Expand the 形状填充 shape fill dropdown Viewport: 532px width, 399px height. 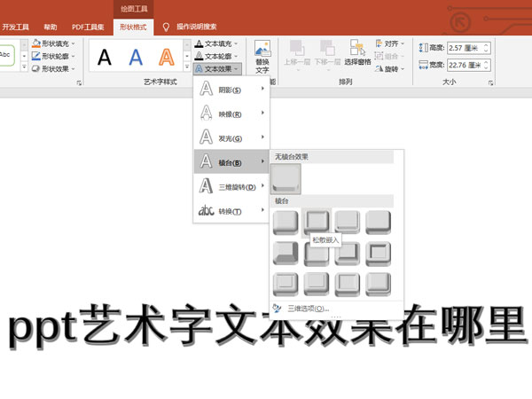click(55, 43)
